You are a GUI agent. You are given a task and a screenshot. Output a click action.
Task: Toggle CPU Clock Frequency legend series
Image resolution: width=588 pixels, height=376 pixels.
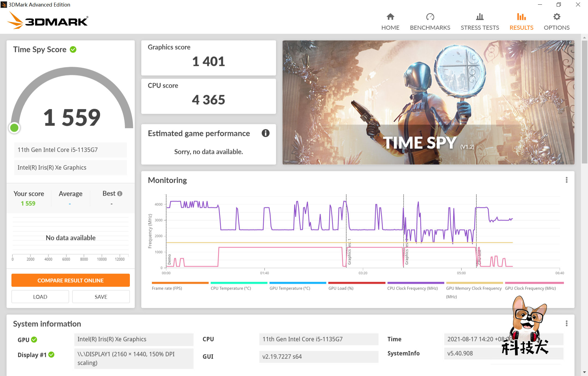click(x=412, y=288)
